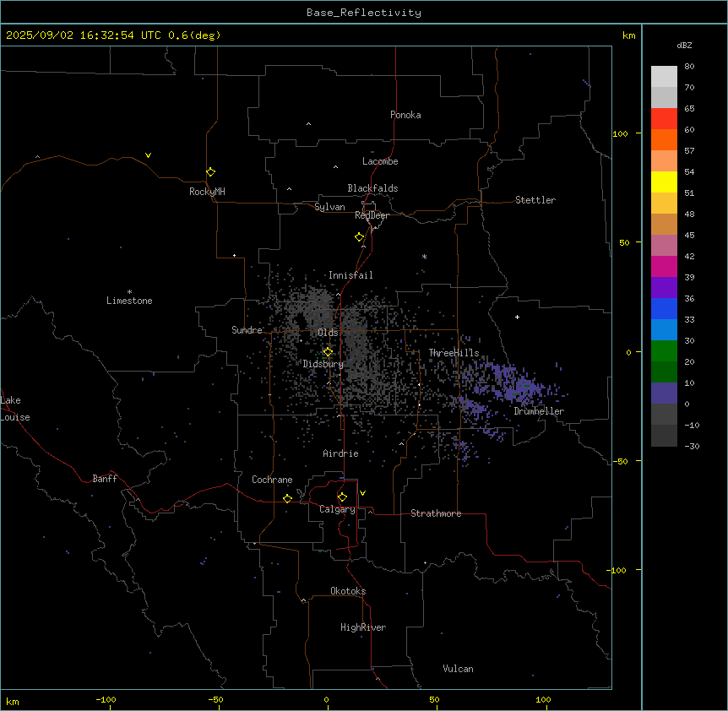Click the Cochrane city label

tap(272, 480)
